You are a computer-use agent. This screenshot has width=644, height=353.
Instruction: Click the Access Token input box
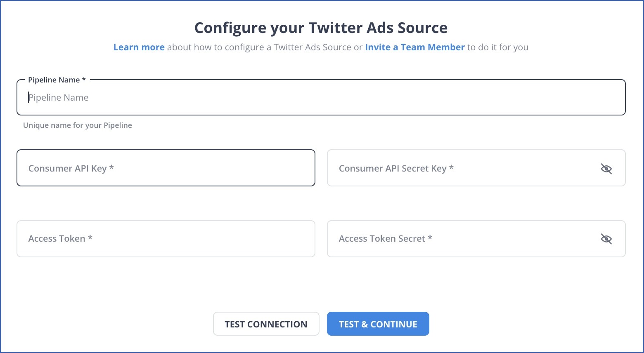165,238
